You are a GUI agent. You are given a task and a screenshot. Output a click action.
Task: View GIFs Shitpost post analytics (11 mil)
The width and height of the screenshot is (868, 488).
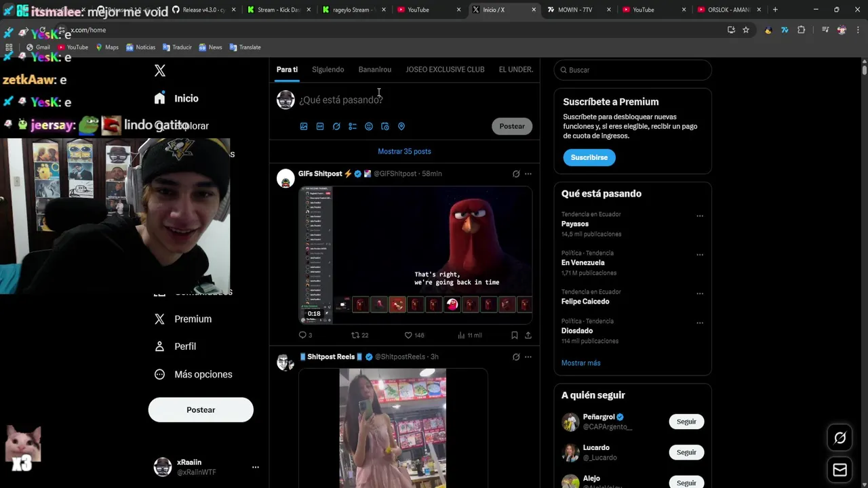[x=469, y=335]
